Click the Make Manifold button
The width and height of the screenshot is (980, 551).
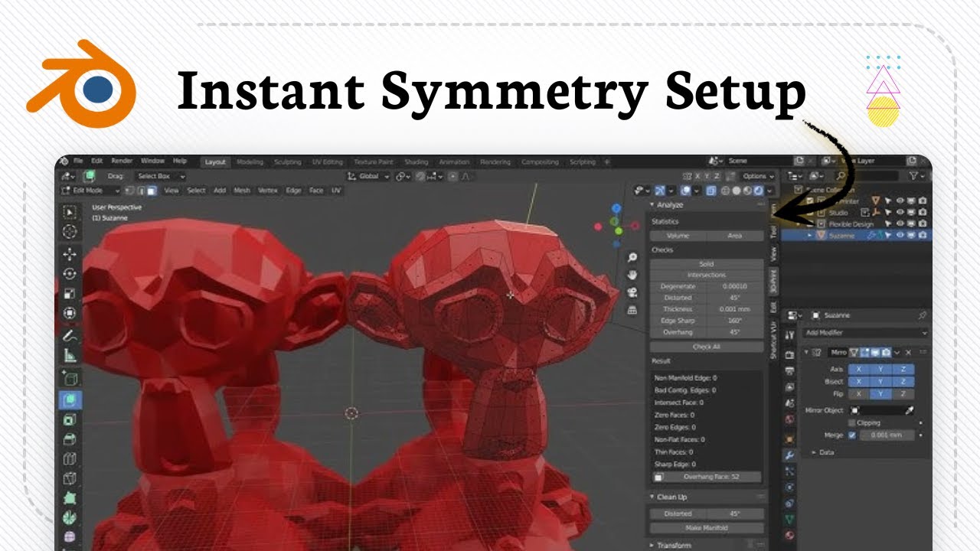tap(707, 528)
